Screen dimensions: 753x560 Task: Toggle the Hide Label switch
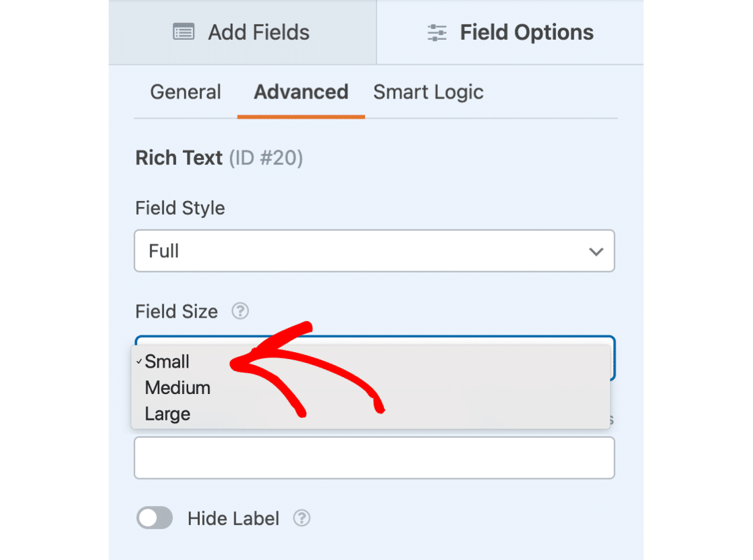pyautogui.click(x=155, y=518)
